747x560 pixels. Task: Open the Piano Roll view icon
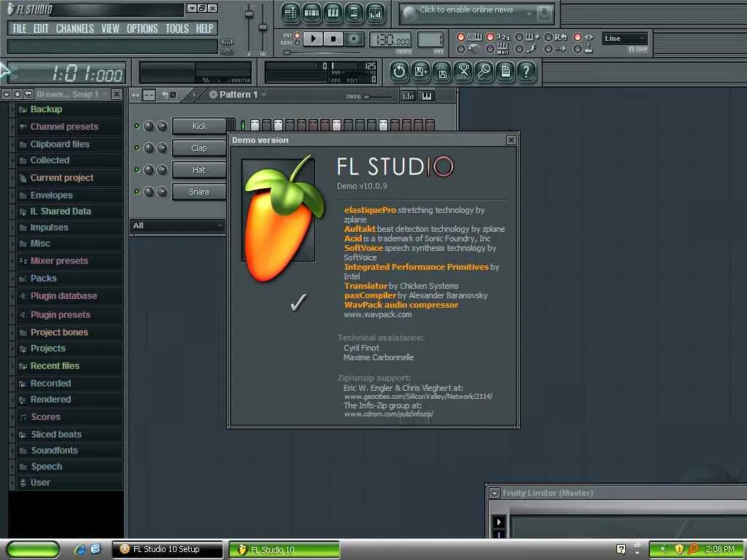333,13
